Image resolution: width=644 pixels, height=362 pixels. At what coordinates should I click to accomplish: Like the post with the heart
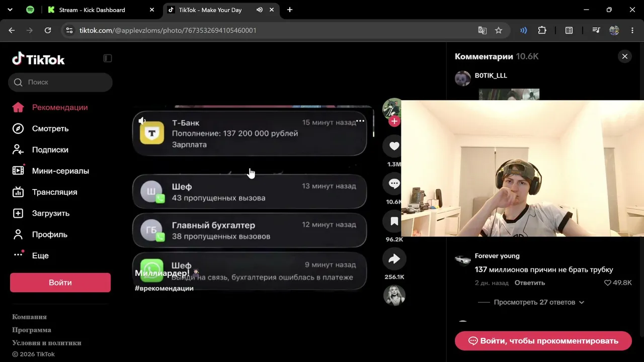click(x=394, y=146)
